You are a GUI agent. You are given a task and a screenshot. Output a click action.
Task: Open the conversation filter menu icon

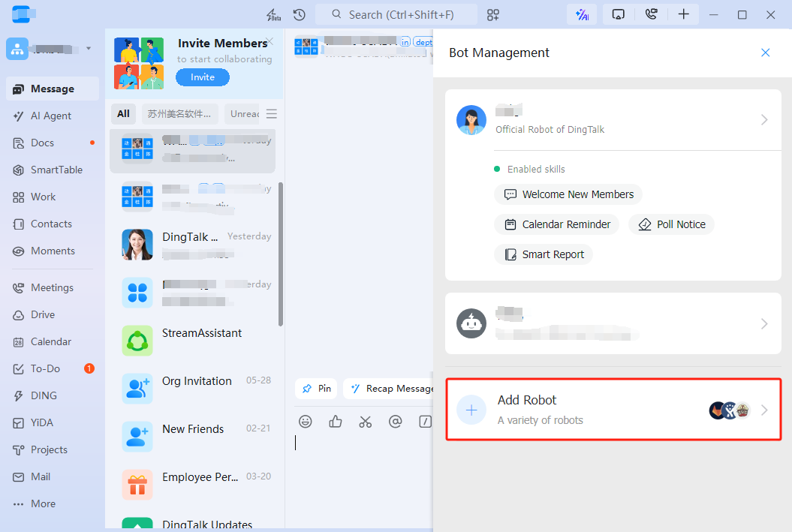272,114
